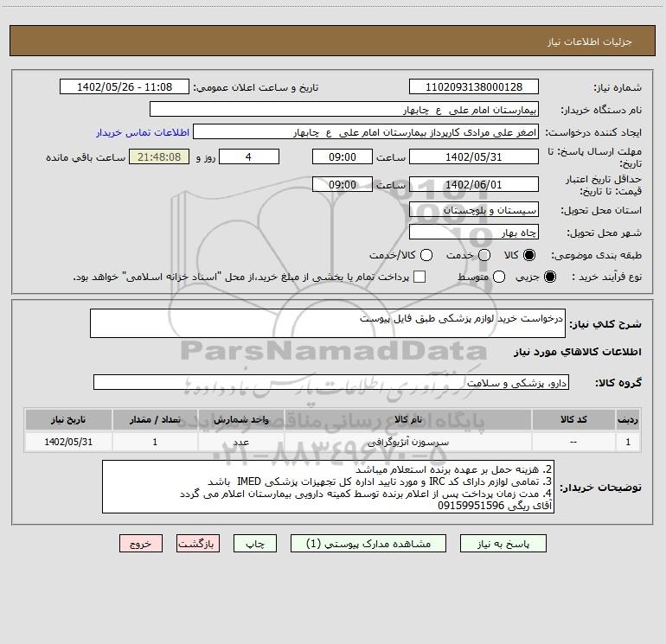Click the واحد شمارش column header
Image resolution: width=666 pixels, height=644 pixels.
240,419
